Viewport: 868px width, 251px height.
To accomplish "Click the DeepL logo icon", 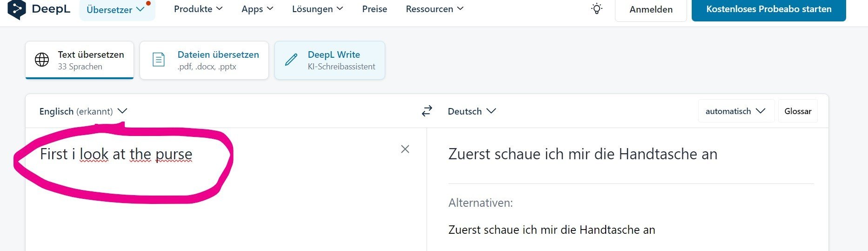I will (x=17, y=9).
